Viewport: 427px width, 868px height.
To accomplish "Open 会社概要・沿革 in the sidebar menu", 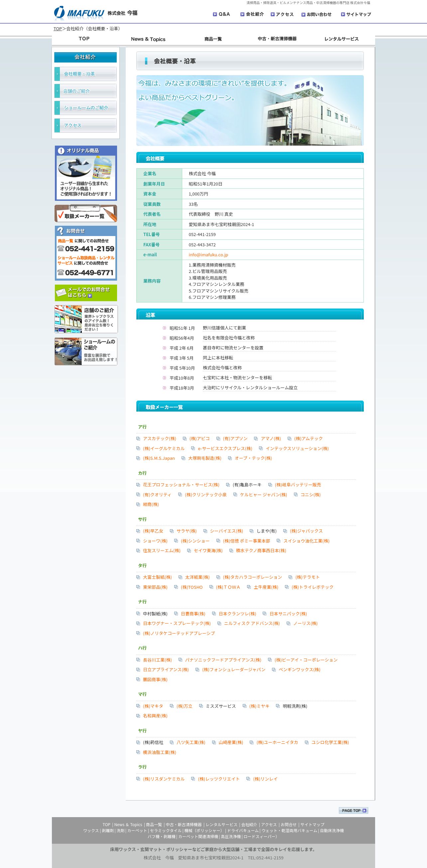I will pyautogui.click(x=85, y=74).
